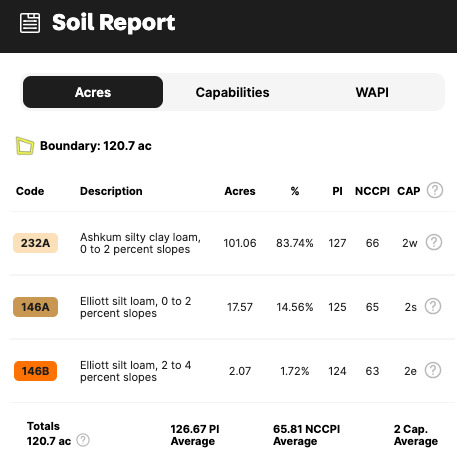Select the Acres tab
457x467 pixels.
[93, 92]
